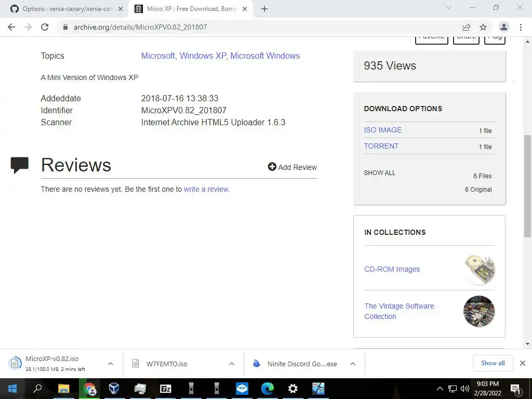Click the address bar URL
The image size is (532, 399).
140,27
